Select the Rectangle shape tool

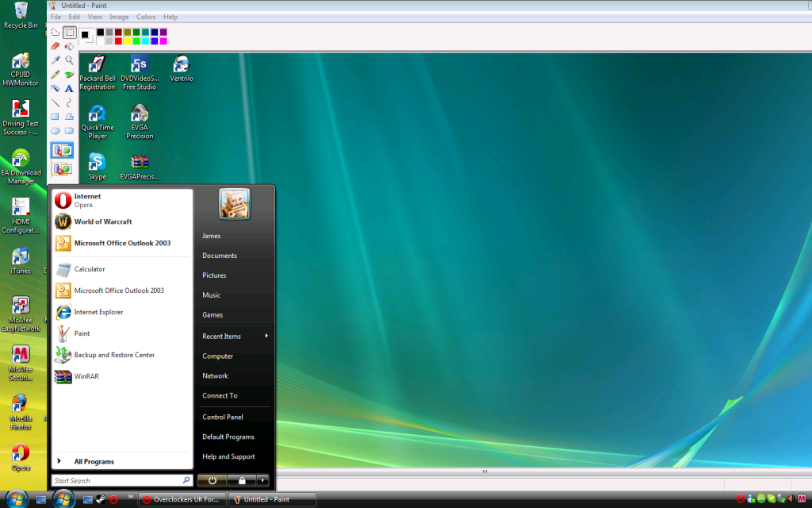coord(55,117)
